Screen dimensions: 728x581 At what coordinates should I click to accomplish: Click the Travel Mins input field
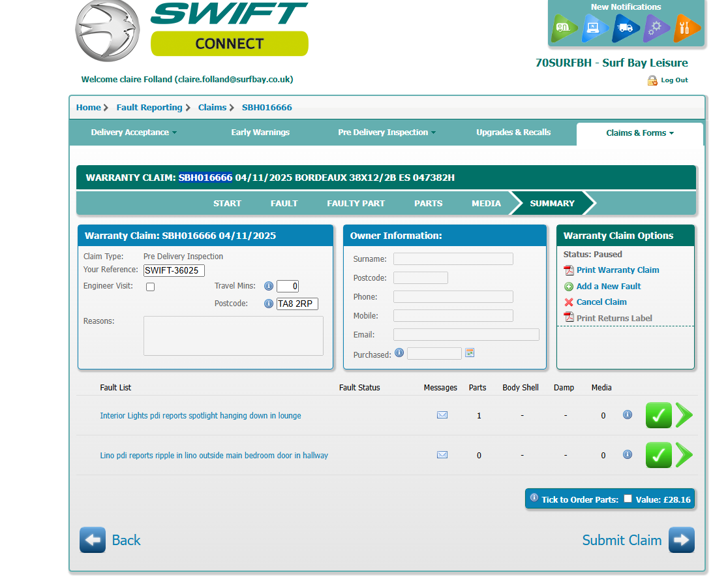pos(288,287)
